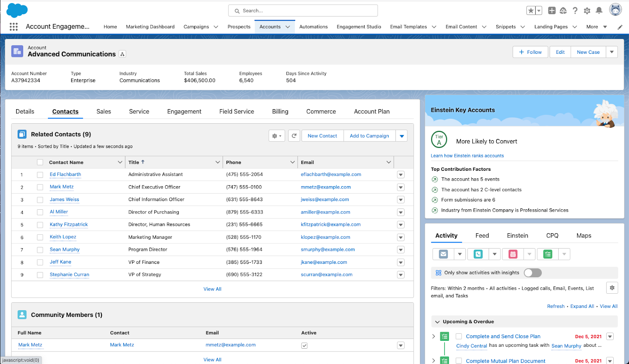Refresh the Related Contacts list
This screenshot has width=629, height=364.
coord(294,136)
